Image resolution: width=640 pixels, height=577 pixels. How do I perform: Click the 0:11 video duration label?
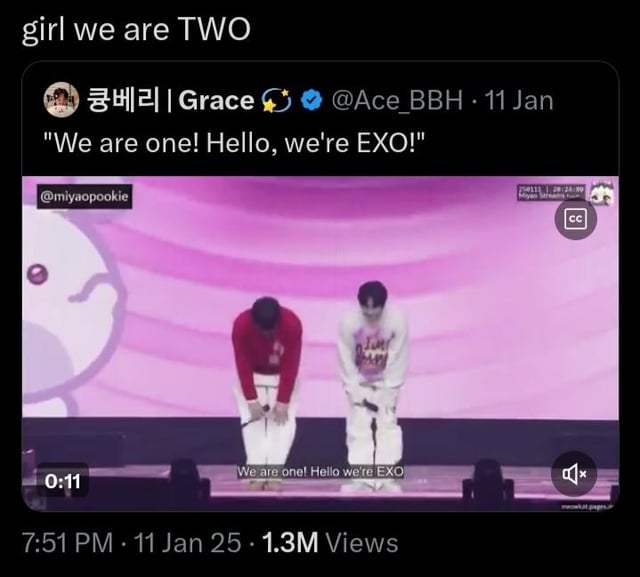[x=62, y=481]
